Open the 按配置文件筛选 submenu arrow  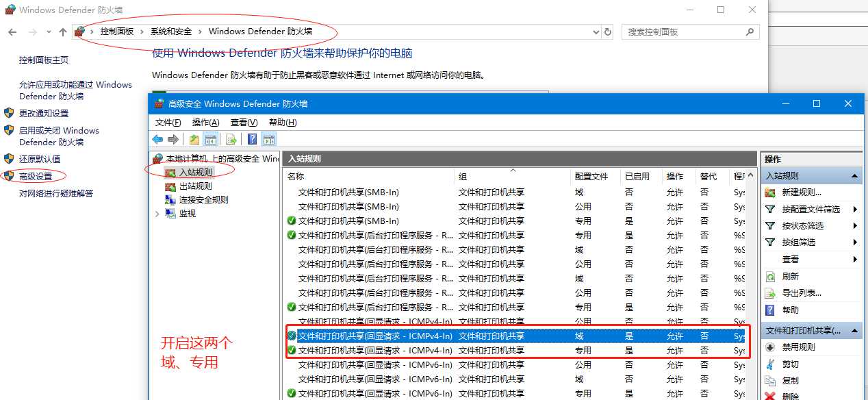pos(856,210)
